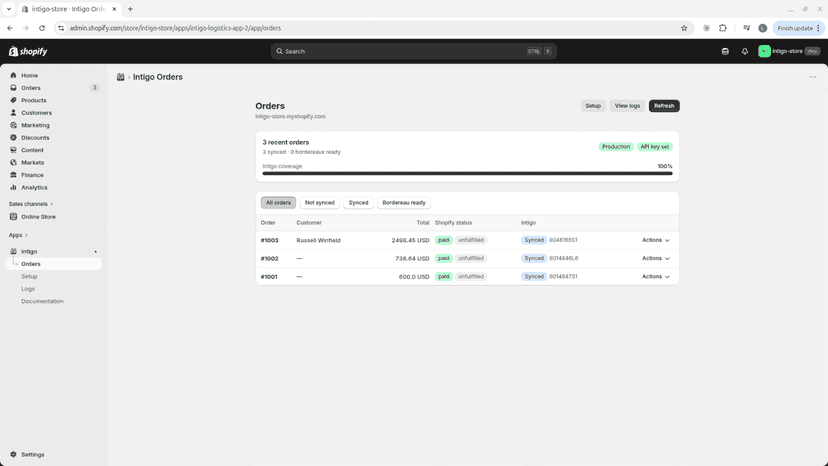Click the Setup button

(x=593, y=106)
